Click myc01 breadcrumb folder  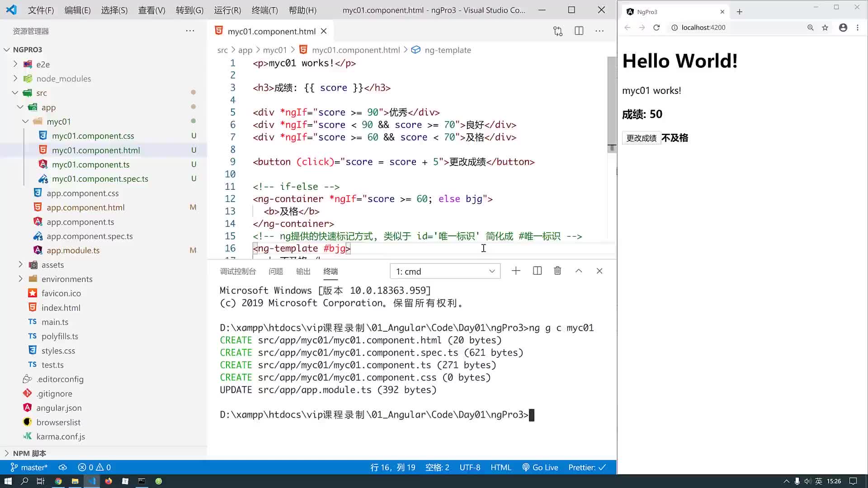pos(275,50)
